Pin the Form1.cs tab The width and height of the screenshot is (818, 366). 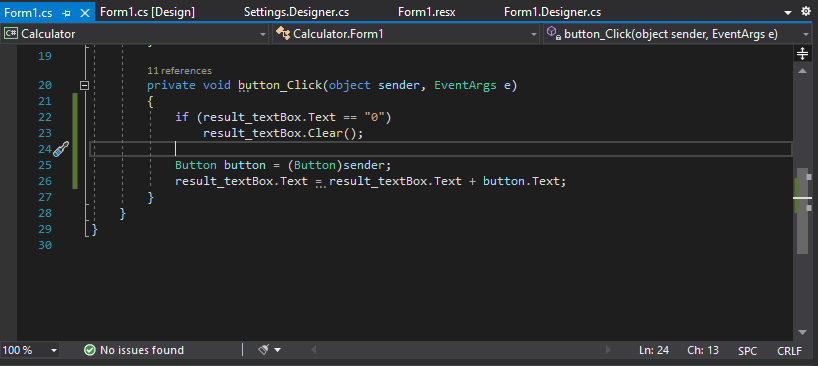[66, 13]
